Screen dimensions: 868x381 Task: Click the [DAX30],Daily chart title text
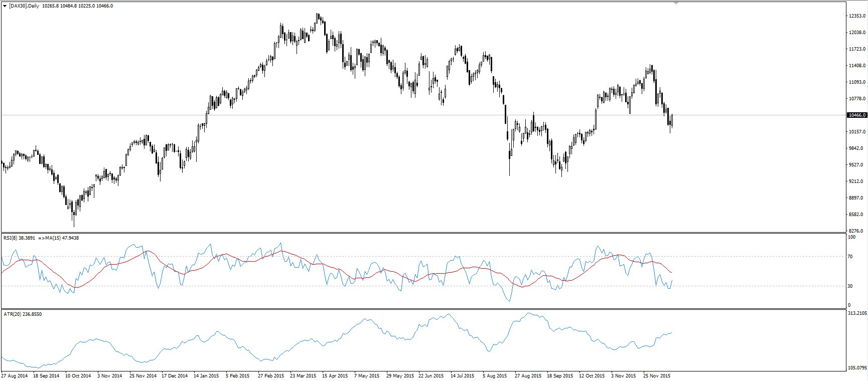click(24, 6)
